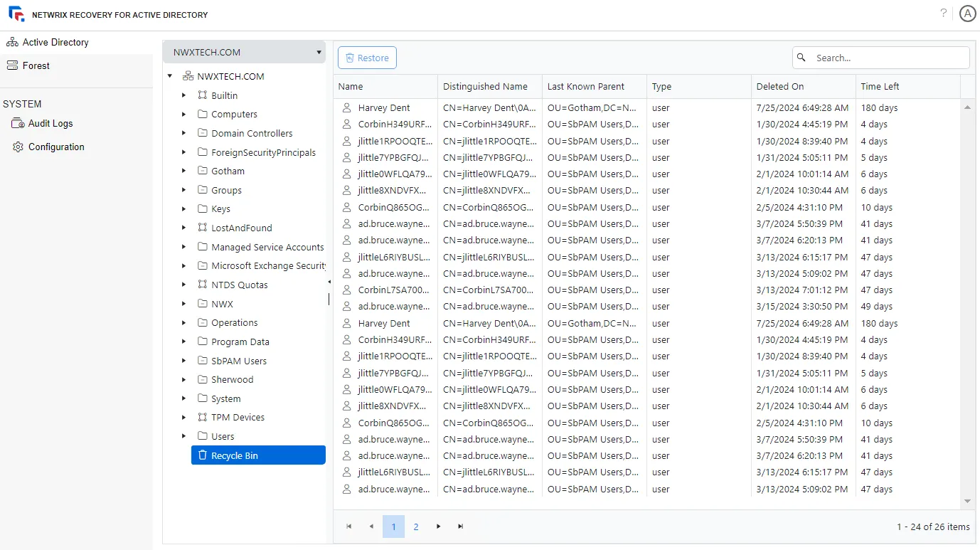Sort by the Time Left column header
980x550 pixels.
(908, 86)
